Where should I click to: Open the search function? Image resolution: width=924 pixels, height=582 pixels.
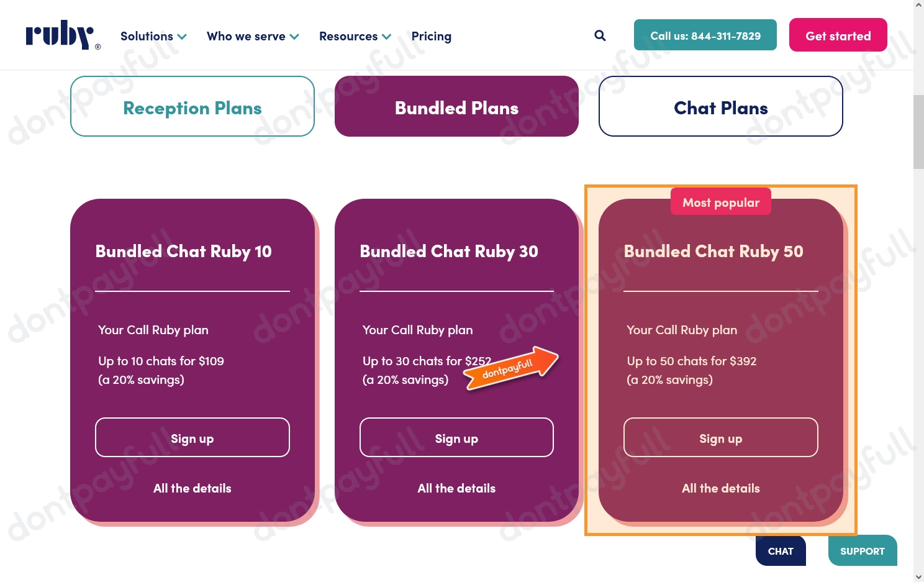point(599,35)
